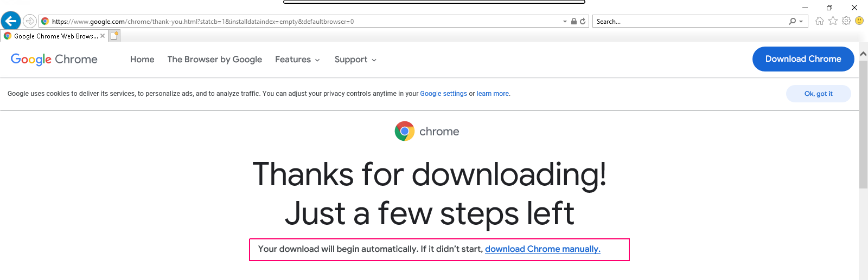Viewport: 868px width, 280px height.
Task: Open the Google settings link
Action: click(x=443, y=94)
